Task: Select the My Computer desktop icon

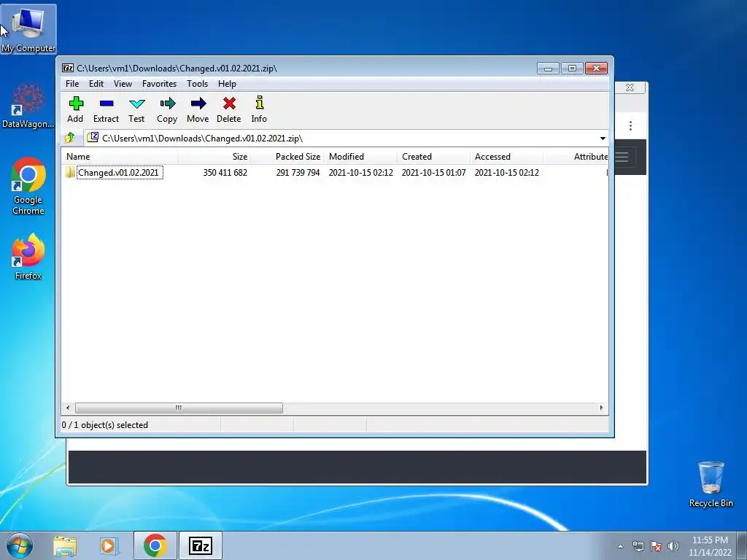Action: (x=28, y=30)
